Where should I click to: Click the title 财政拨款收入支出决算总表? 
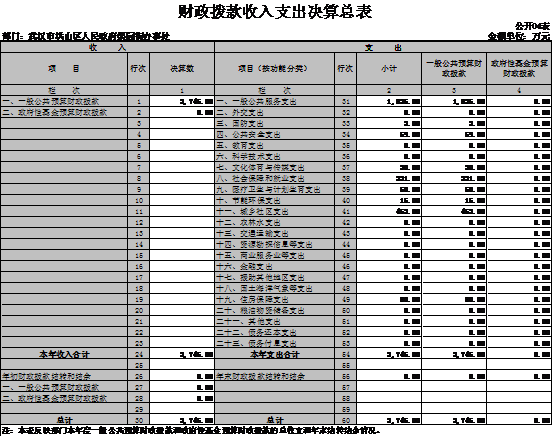(x=275, y=12)
